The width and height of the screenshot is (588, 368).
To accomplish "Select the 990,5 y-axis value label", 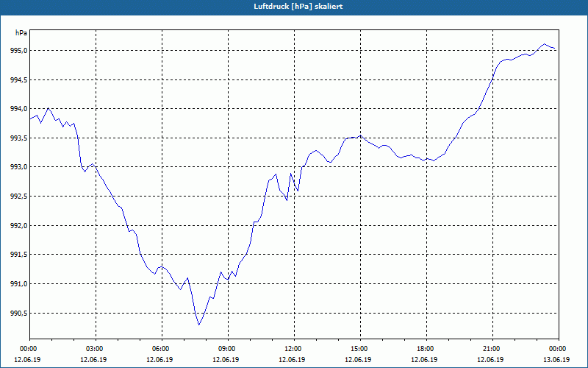I will [x=19, y=314].
